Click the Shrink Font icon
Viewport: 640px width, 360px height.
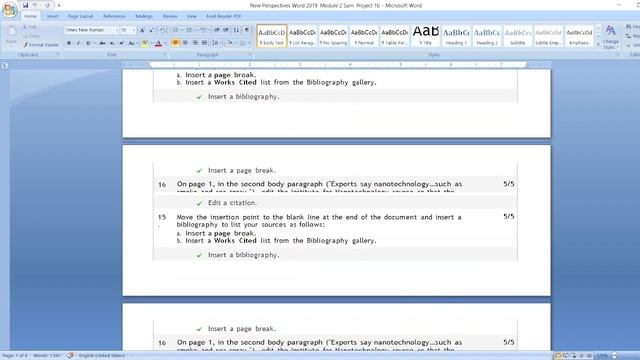(151, 30)
